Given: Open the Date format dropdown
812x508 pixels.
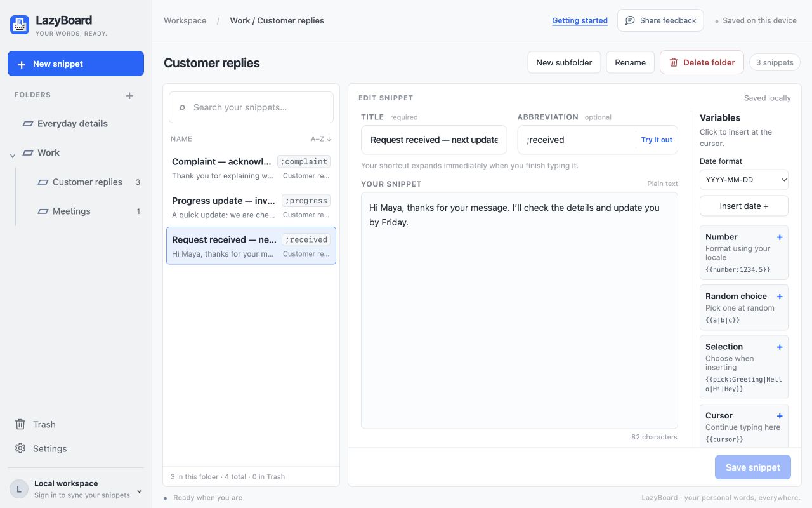Looking at the screenshot, I should click(x=744, y=180).
